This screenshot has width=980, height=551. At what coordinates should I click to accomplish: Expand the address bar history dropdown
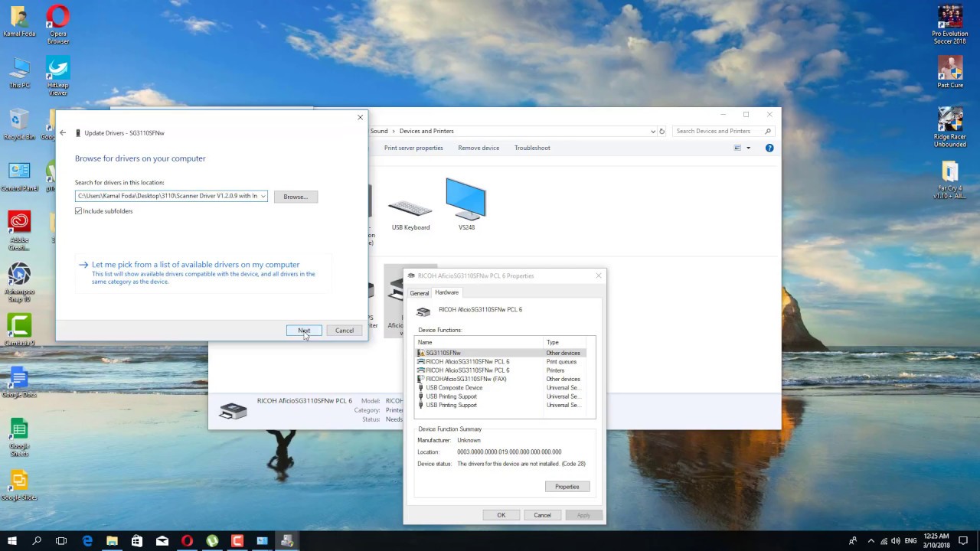(x=652, y=131)
